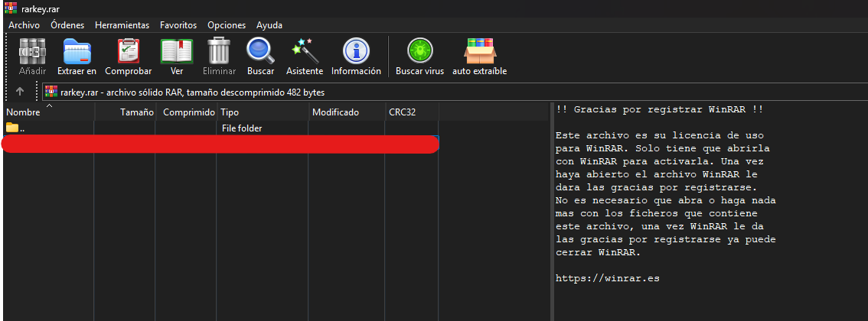Select the parent folder '..' icon
868x321 pixels.
pos(12,128)
